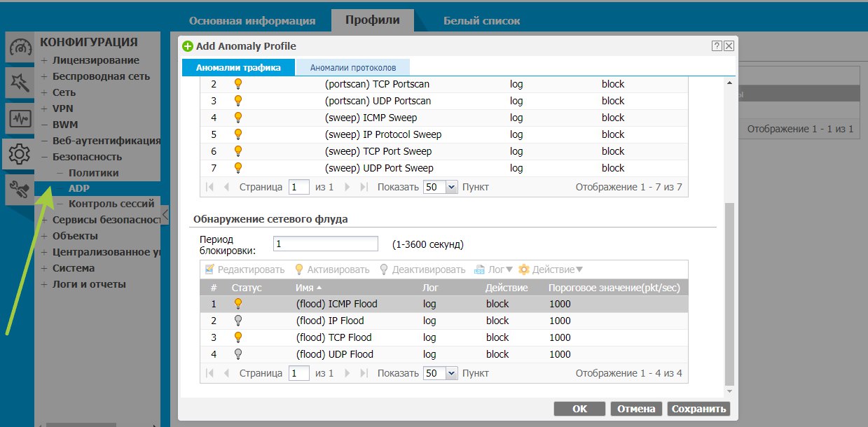Expand Объекты tree item
The image size is (868, 427).
pyautogui.click(x=44, y=236)
